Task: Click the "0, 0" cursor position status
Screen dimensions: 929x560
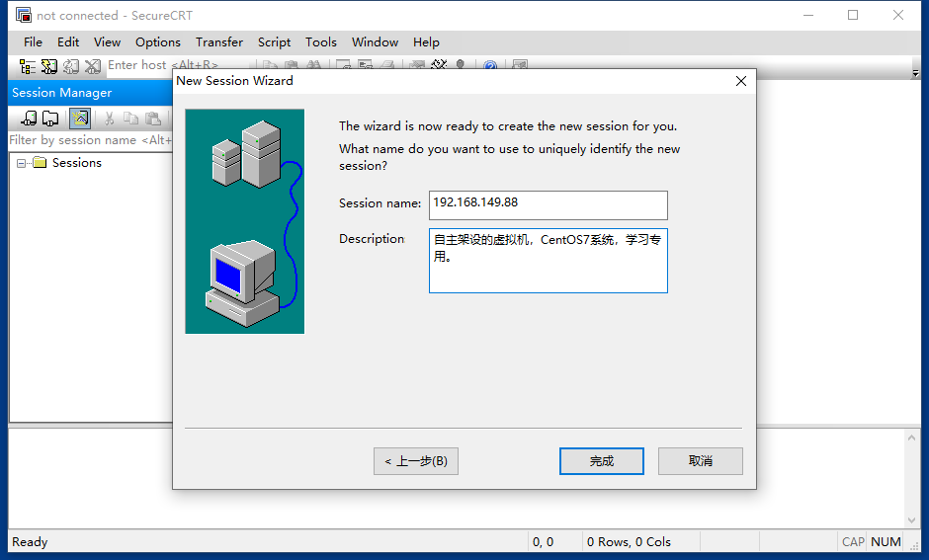Action: (543, 541)
